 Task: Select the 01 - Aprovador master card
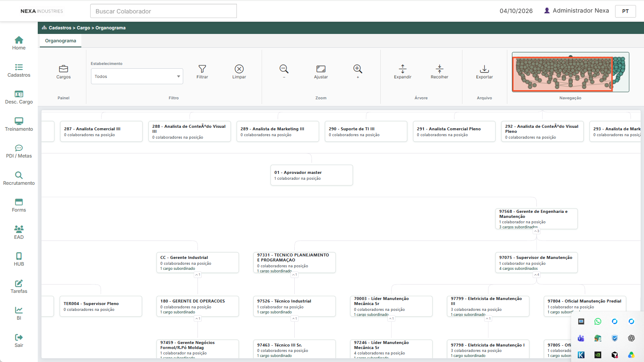point(312,175)
